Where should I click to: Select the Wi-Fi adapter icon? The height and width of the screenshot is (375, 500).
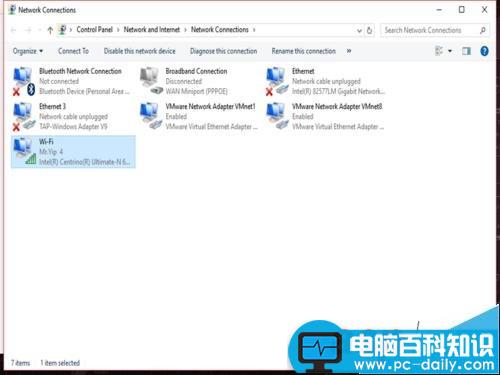coord(24,151)
